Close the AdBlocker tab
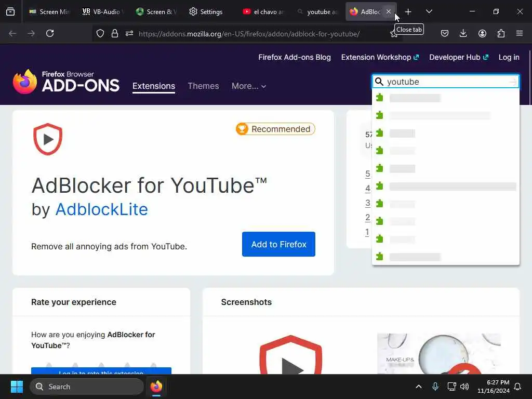Screen dimensions: 532x399 389,11
